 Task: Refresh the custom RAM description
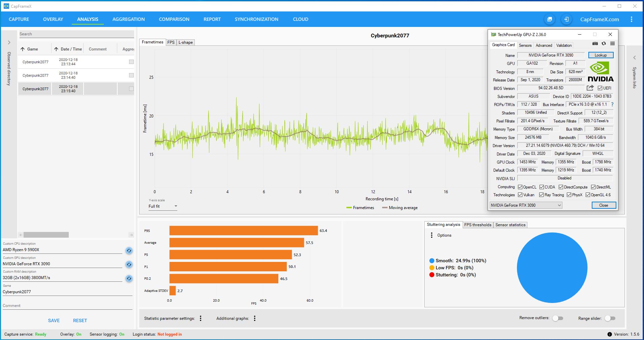129,278
